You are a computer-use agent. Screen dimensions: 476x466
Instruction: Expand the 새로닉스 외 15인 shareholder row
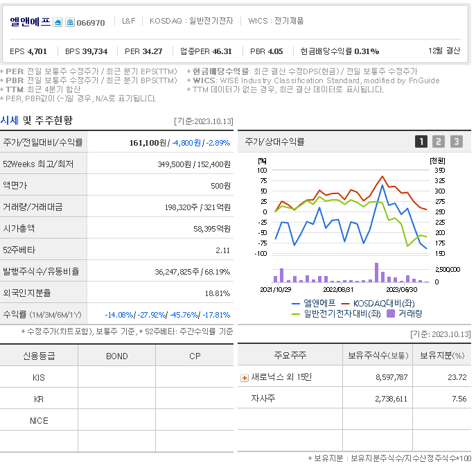(245, 378)
